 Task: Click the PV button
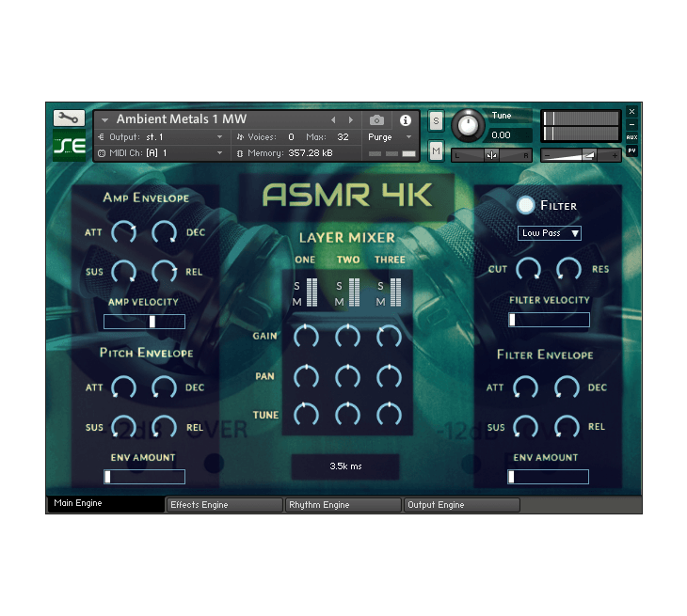[631, 150]
